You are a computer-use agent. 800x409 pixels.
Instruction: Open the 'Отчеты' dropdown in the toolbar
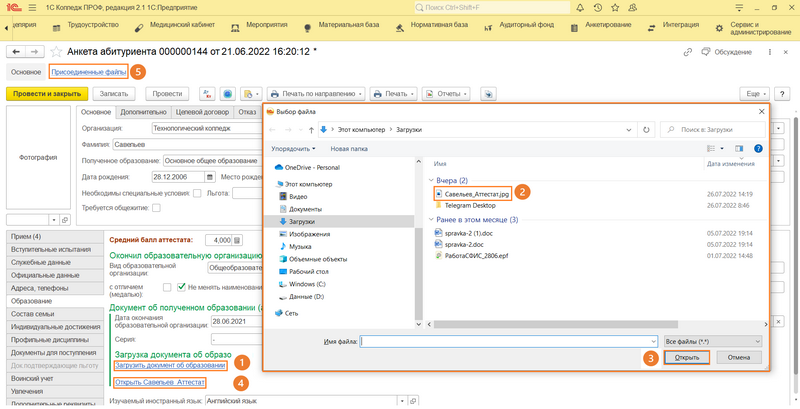point(446,93)
